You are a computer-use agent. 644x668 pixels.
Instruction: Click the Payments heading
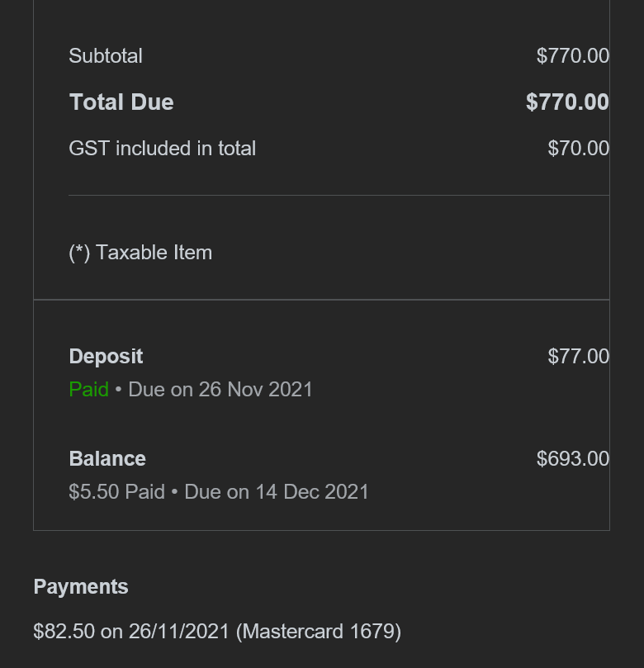(x=81, y=587)
